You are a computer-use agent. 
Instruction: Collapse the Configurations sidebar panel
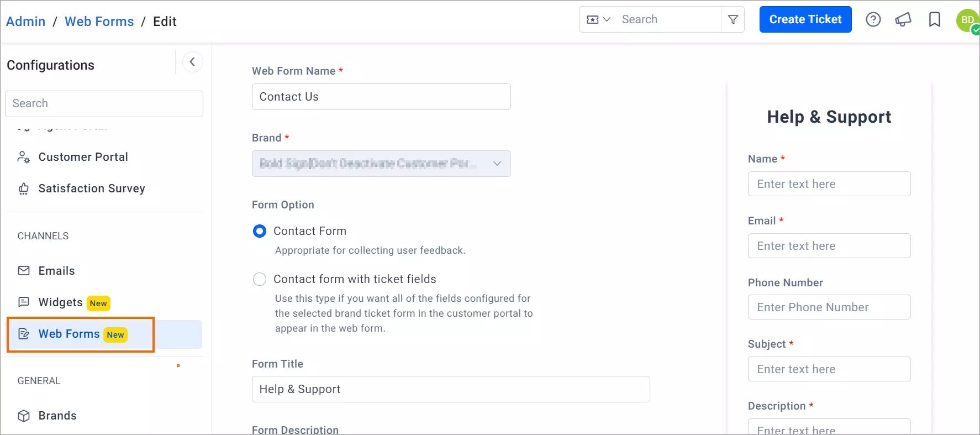pyautogui.click(x=192, y=62)
